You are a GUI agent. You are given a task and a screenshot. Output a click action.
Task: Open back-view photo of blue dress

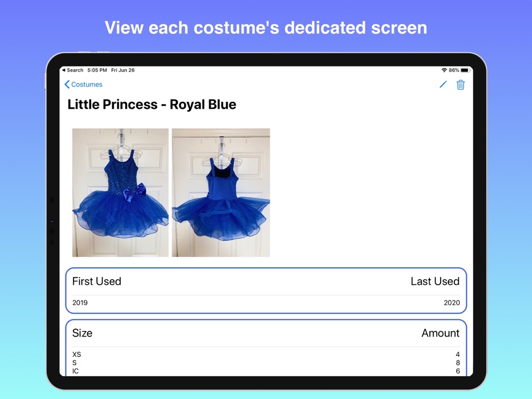(221, 193)
